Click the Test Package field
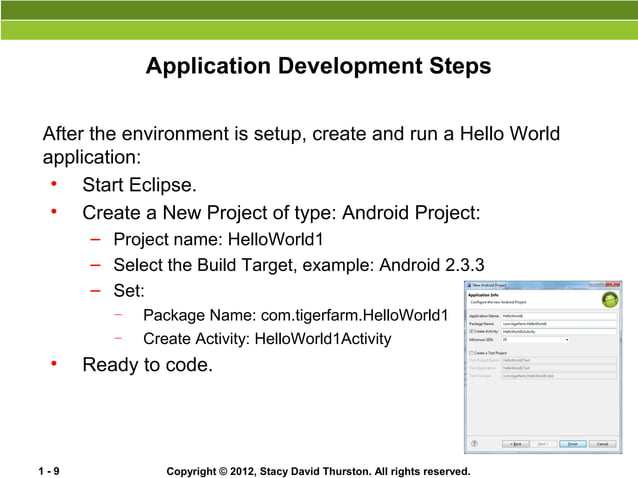Image resolution: width=638 pixels, height=478 pixels. [558, 377]
